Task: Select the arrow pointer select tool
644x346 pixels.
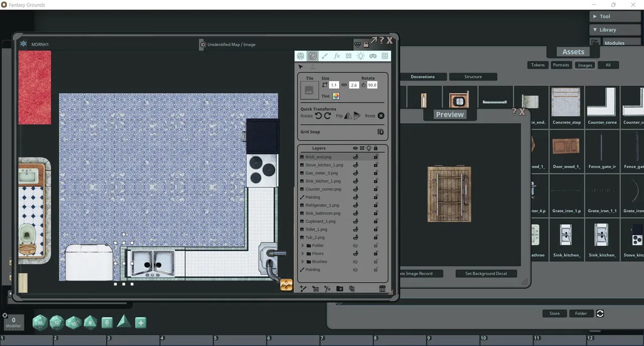Action: click(300, 67)
